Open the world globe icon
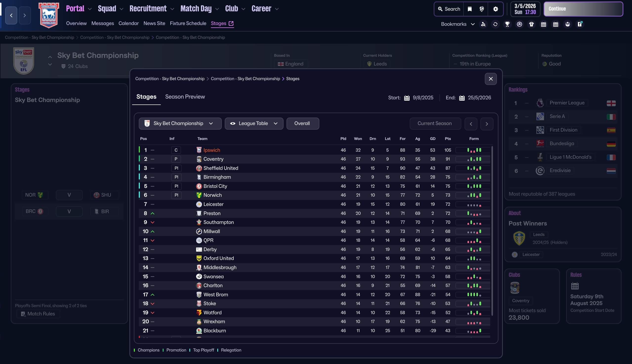Screen dimensions: 632x364 point(482,9)
